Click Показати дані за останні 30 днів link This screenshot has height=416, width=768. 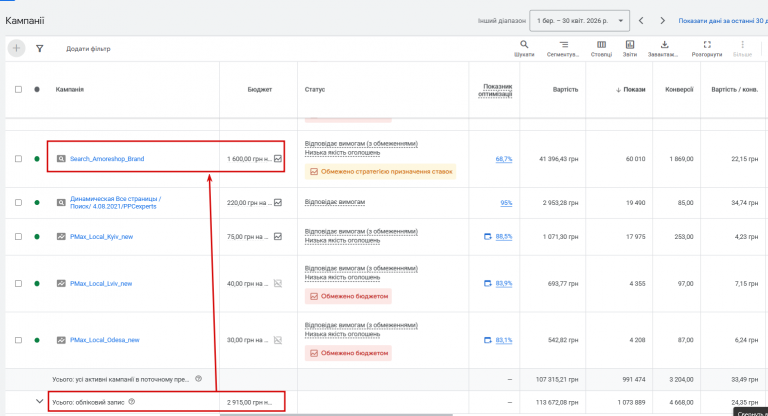723,21
